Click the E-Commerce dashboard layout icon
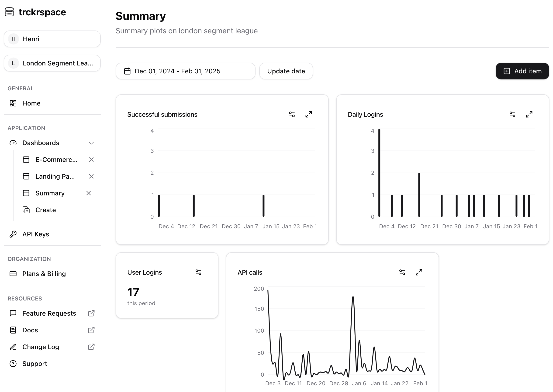Viewport: 553px width, 392px height. (x=26, y=160)
